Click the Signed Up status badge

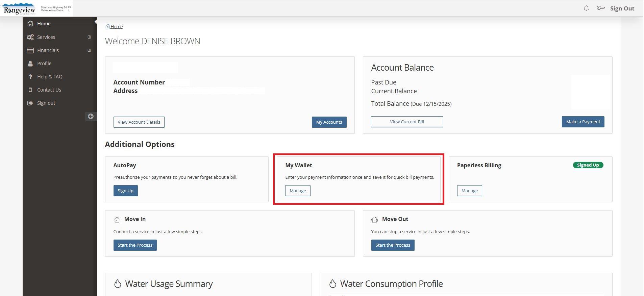[588, 165]
